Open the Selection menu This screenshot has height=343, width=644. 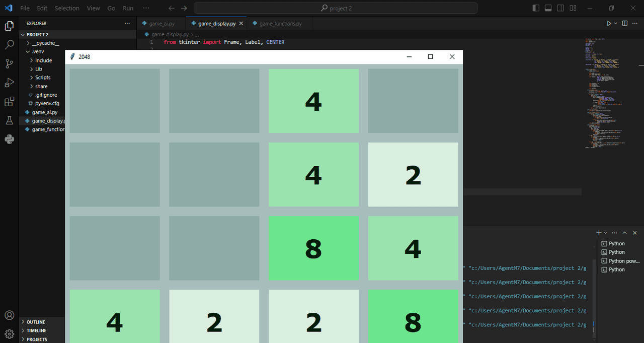(x=67, y=8)
